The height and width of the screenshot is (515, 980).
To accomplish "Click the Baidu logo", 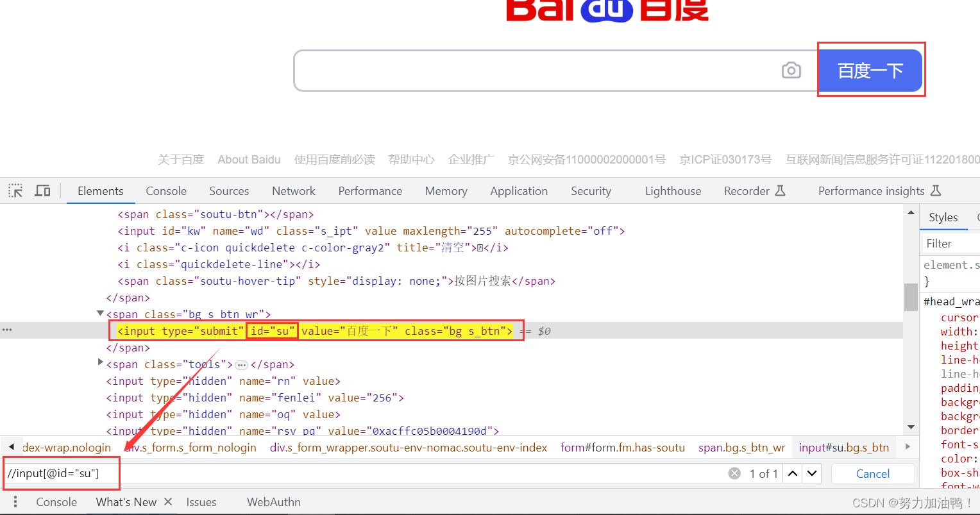I will tap(607, 10).
